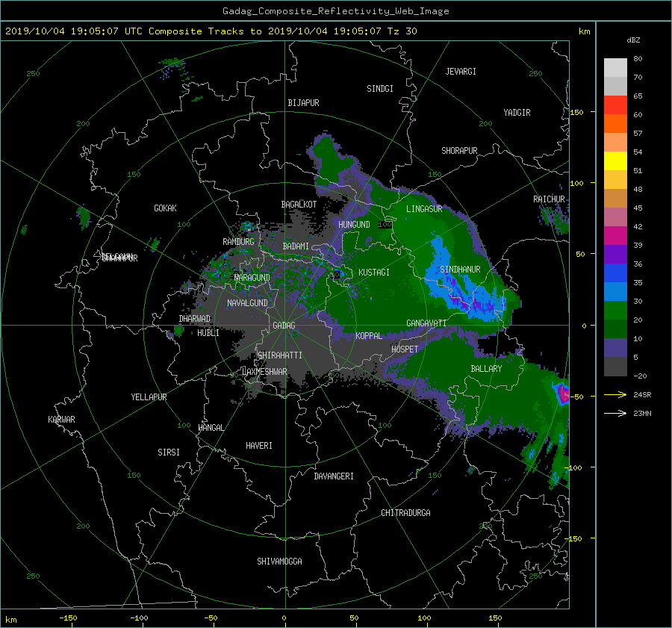Screen dimensions: 672x628
Task: Click the RAMDURG city label
Action: (x=238, y=242)
